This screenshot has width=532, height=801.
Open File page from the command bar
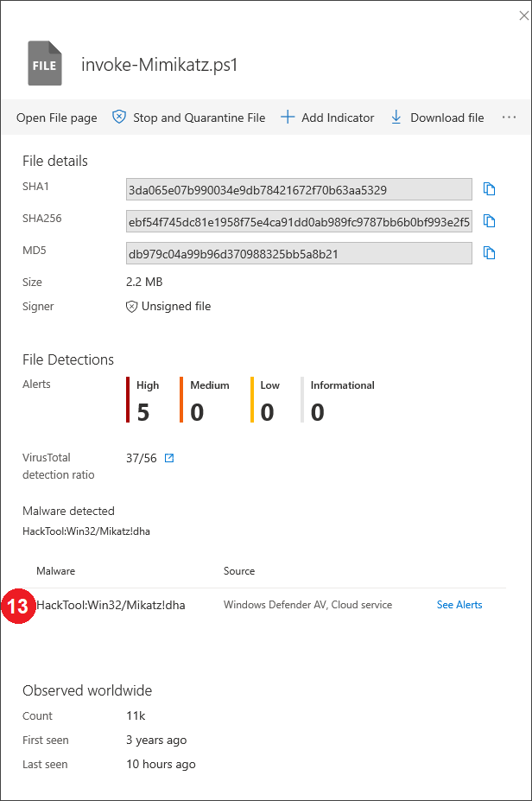click(57, 118)
